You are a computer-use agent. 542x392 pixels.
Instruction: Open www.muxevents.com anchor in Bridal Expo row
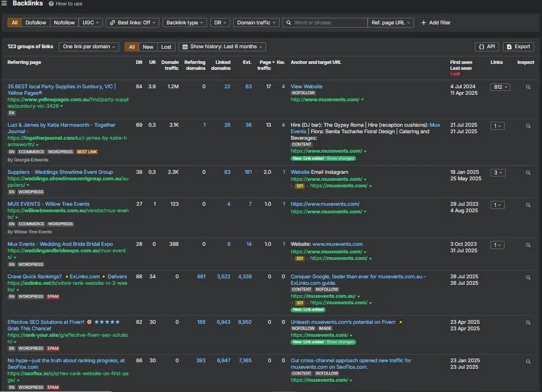337,244
